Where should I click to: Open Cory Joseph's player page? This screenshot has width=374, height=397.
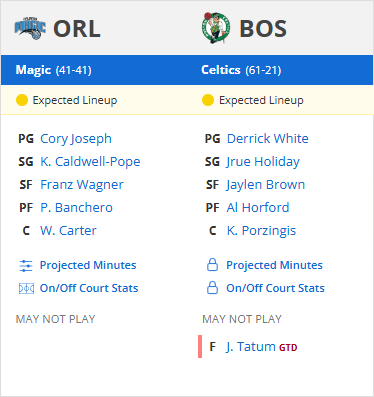pos(76,139)
